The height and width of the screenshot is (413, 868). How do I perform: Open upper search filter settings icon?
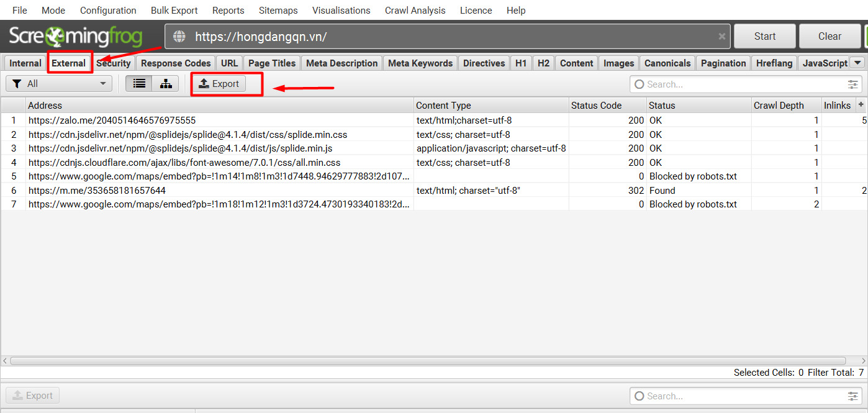pos(854,84)
